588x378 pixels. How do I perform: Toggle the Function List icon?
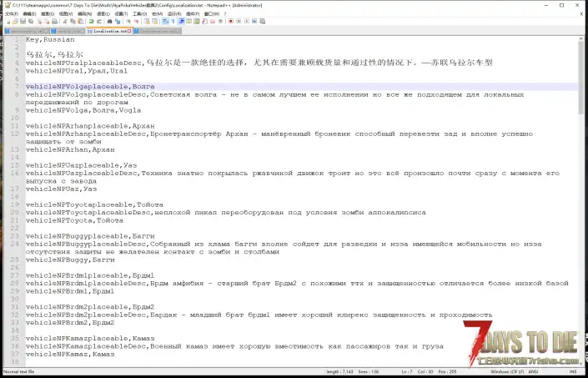(204, 22)
